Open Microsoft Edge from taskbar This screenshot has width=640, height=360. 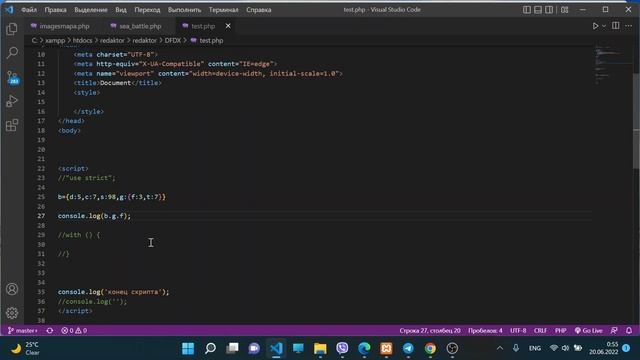(x=364, y=348)
